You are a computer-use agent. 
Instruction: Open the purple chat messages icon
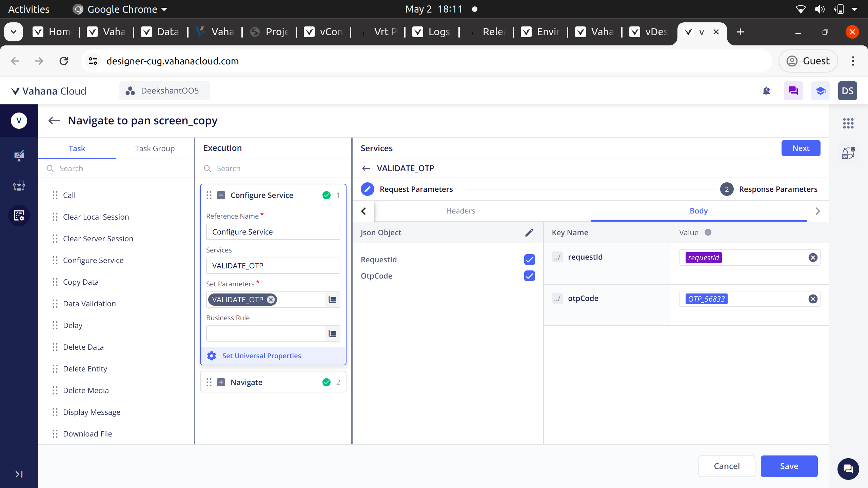tap(793, 91)
